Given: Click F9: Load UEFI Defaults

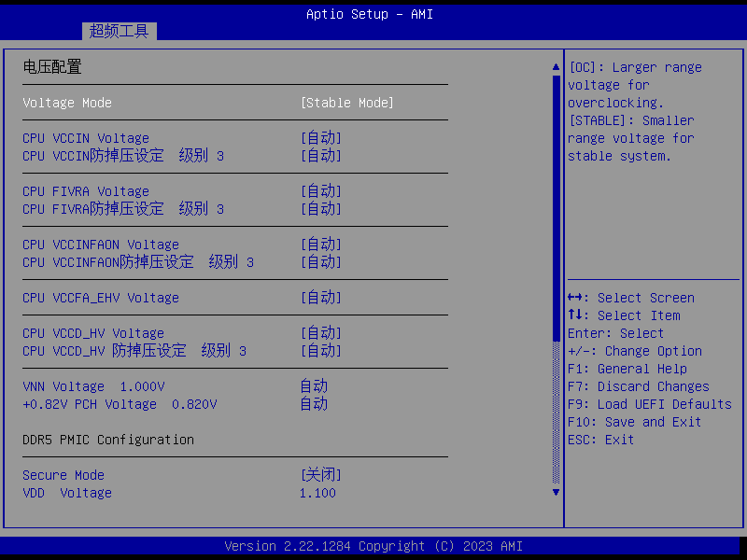Looking at the screenshot, I should pyautogui.click(x=649, y=404).
